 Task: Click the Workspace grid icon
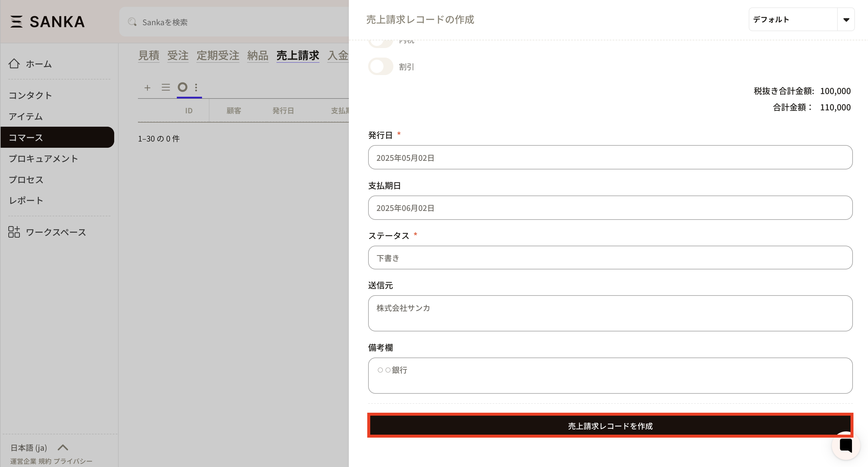14,232
